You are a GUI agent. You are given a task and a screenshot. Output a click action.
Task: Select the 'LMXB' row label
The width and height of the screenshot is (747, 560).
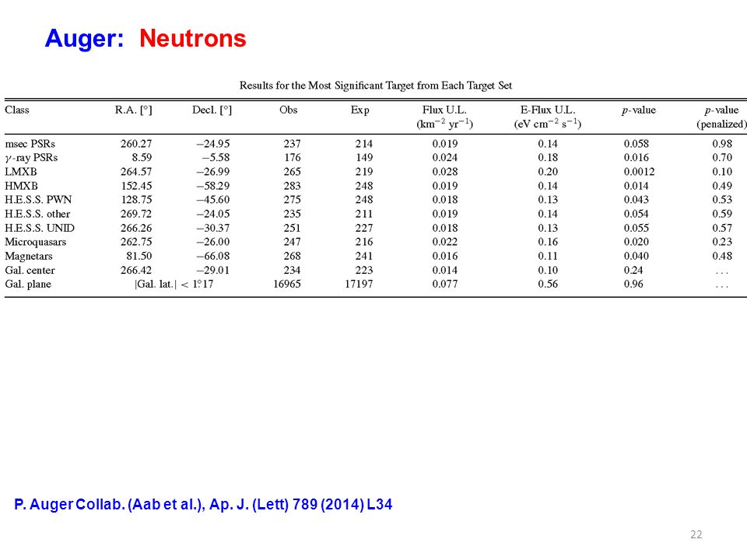tap(21, 172)
